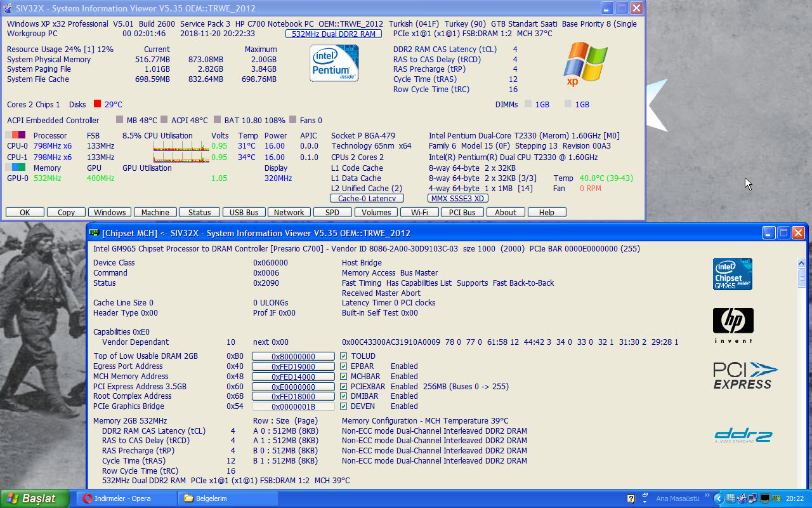This screenshot has width=812, height=508.
Task: Click the processor color legend icon
Action: click(x=15, y=135)
